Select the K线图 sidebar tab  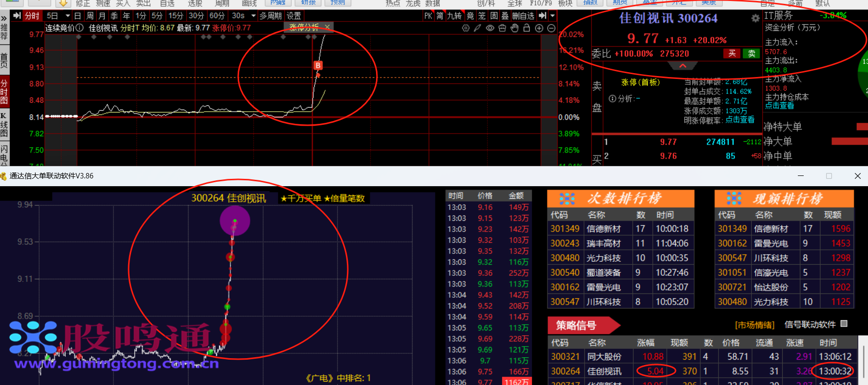pyautogui.click(x=4, y=125)
